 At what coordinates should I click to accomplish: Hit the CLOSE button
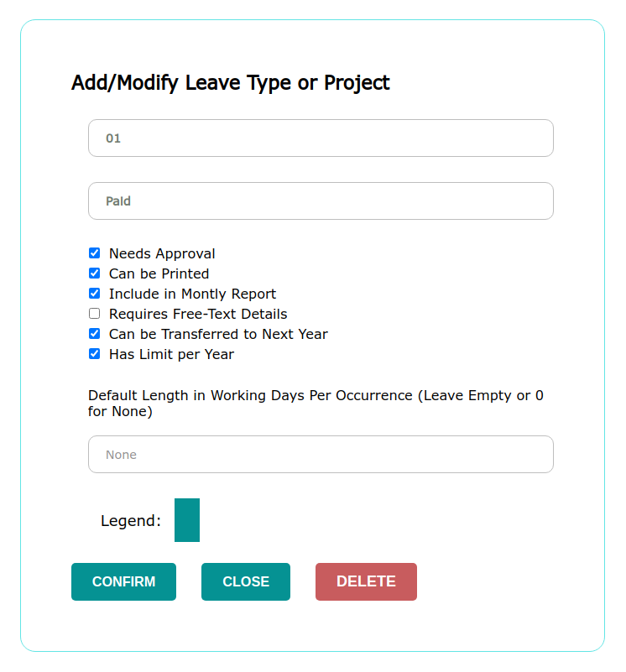[246, 582]
